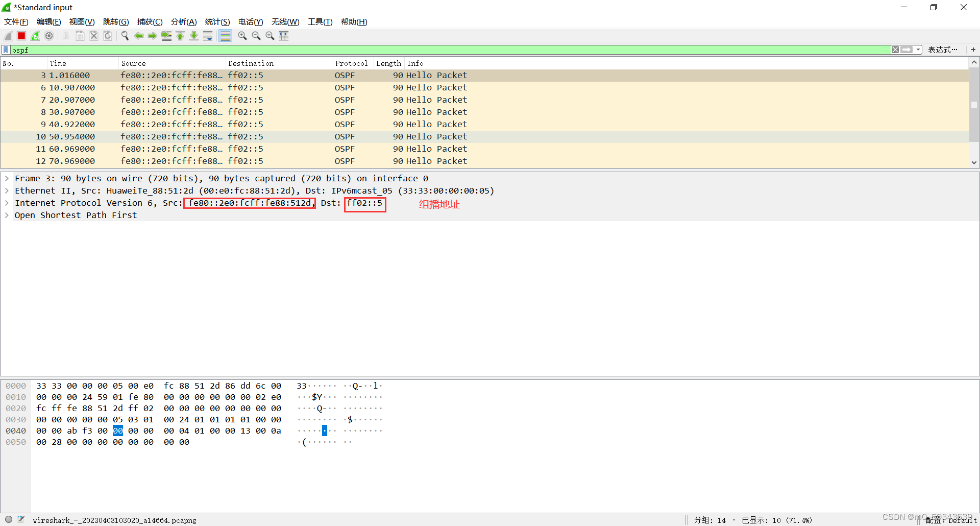This screenshot has height=526, width=980.
Task: Toggle packet list colorization icon
Action: 225,35
